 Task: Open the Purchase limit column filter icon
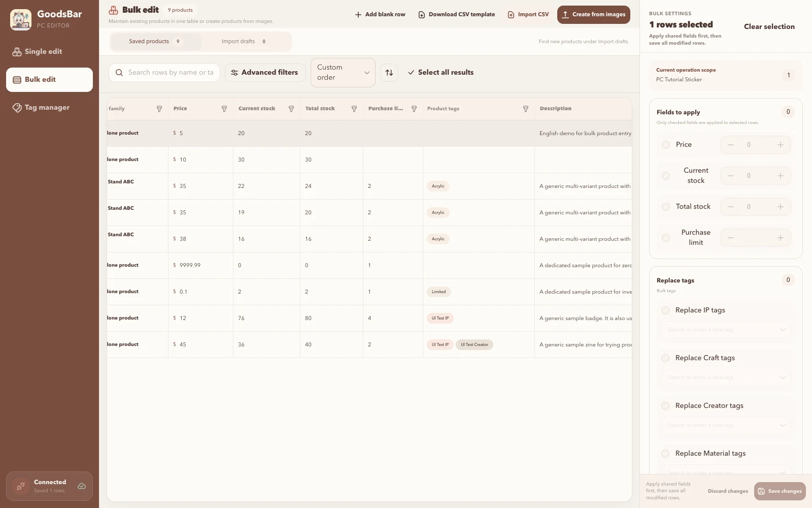[x=414, y=109]
